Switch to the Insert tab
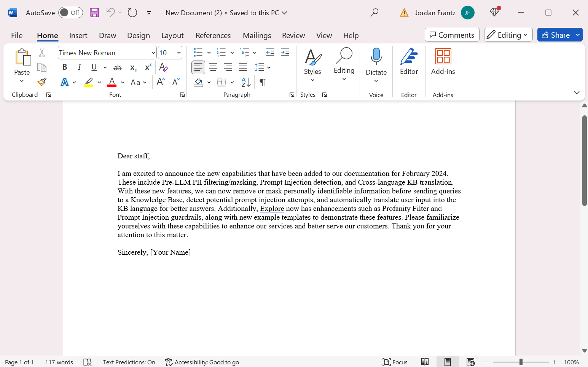This screenshot has width=588, height=367. pyautogui.click(x=78, y=35)
